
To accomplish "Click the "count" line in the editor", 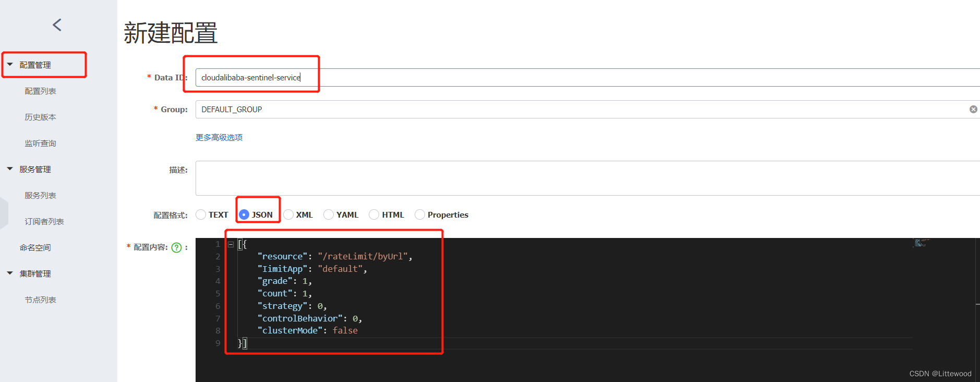I will pyautogui.click(x=285, y=294).
